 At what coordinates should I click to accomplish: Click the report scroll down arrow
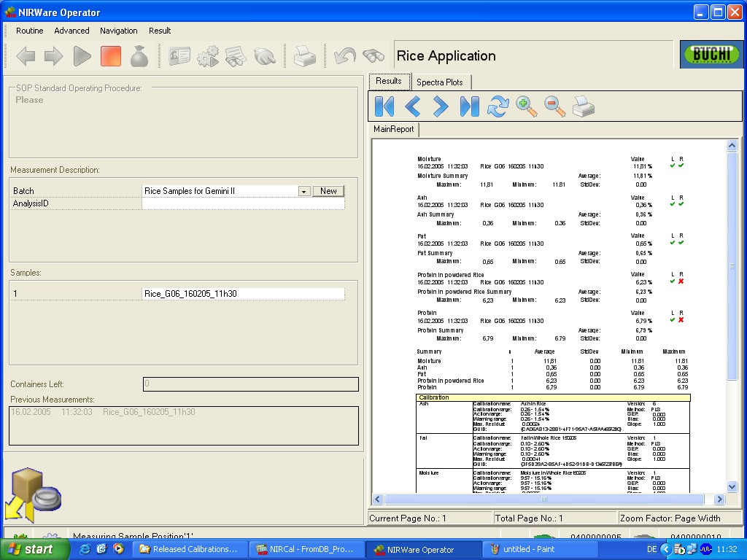click(x=732, y=486)
